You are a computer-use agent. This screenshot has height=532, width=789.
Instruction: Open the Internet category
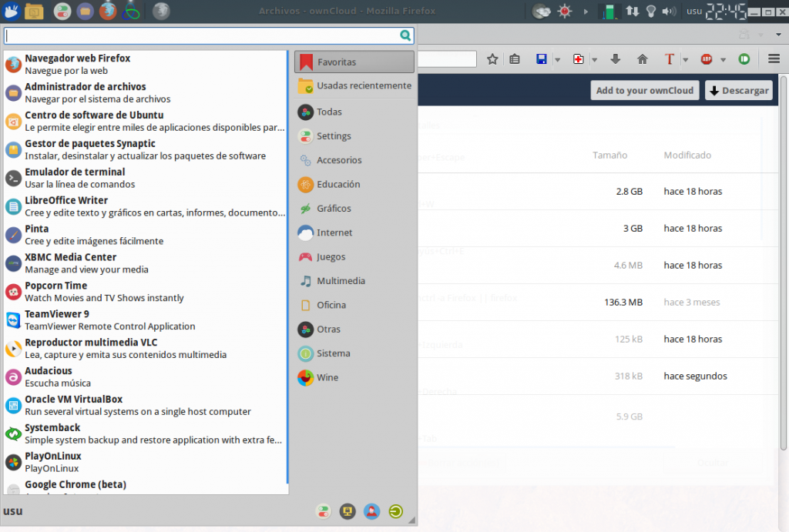(x=354, y=233)
